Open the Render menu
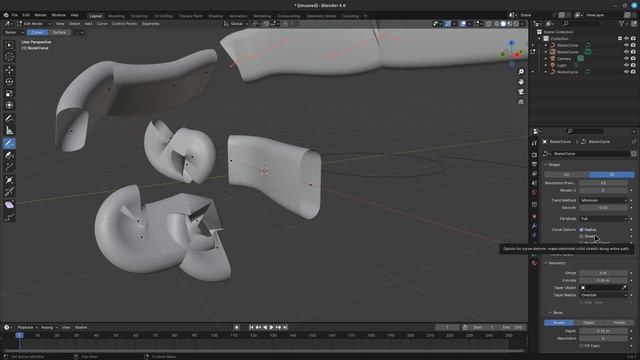 point(40,15)
